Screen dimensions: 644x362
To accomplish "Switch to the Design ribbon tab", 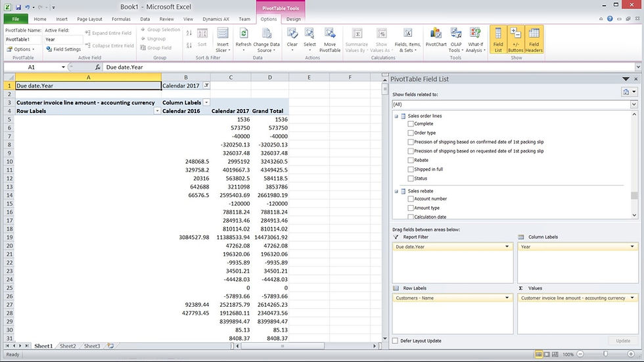I will (x=293, y=19).
